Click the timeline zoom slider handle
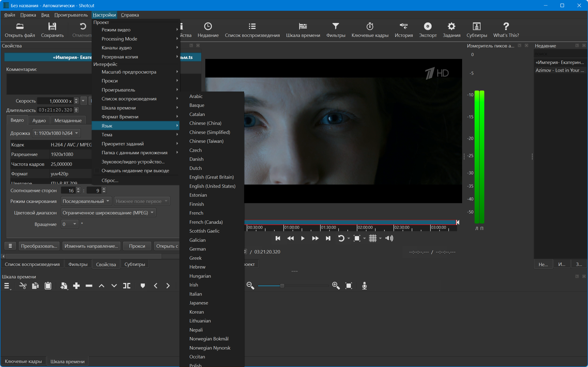This screenshot has width=588, height=367. pyautogui.click(x=282, y=286)
